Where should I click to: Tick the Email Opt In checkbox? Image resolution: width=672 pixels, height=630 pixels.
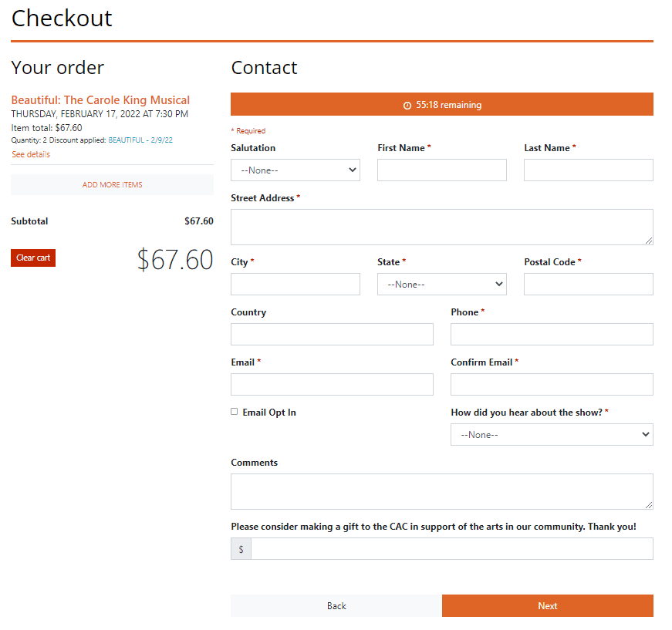point(234,412)
